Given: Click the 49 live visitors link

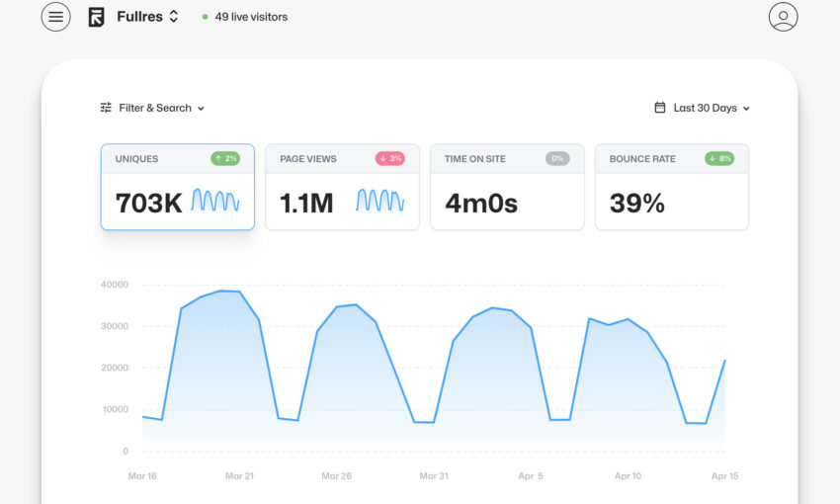Looking at the screenshot, I should 251,17.
